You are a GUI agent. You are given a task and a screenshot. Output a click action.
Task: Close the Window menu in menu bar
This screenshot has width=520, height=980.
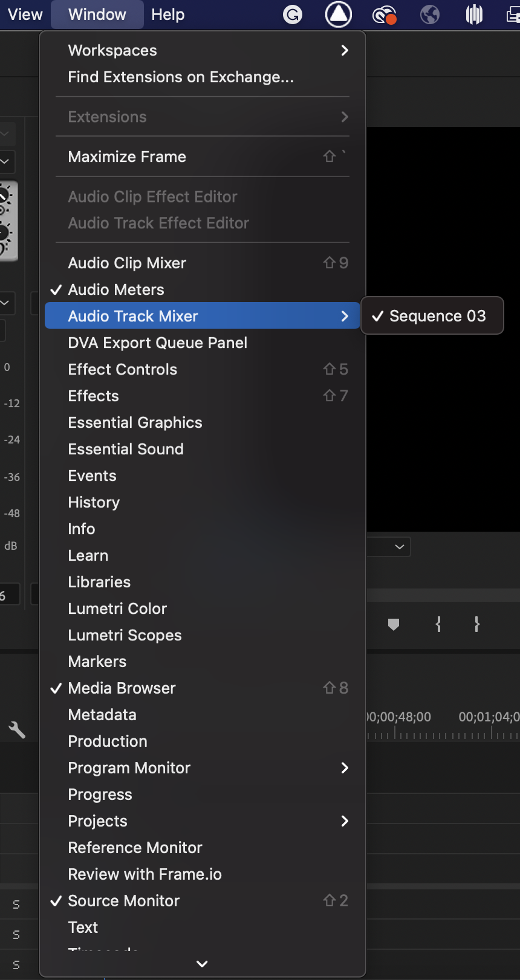97,15
